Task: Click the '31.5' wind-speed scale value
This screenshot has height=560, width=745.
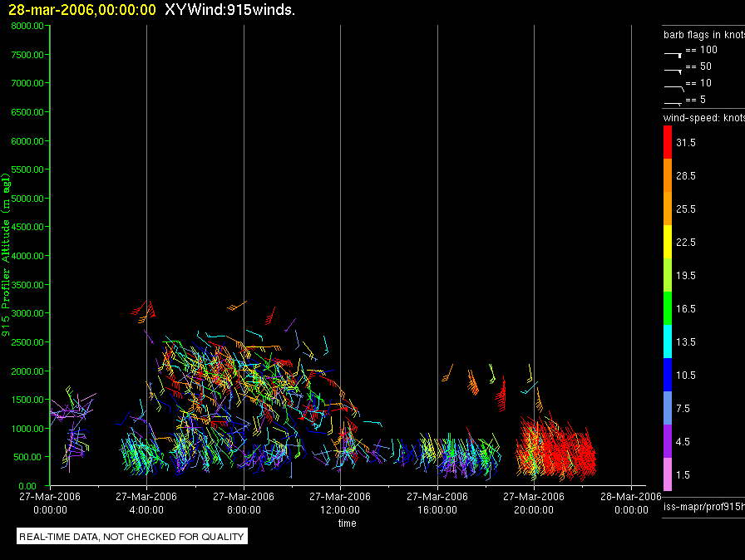Action: pyautogui.click(x=686, y=143)
